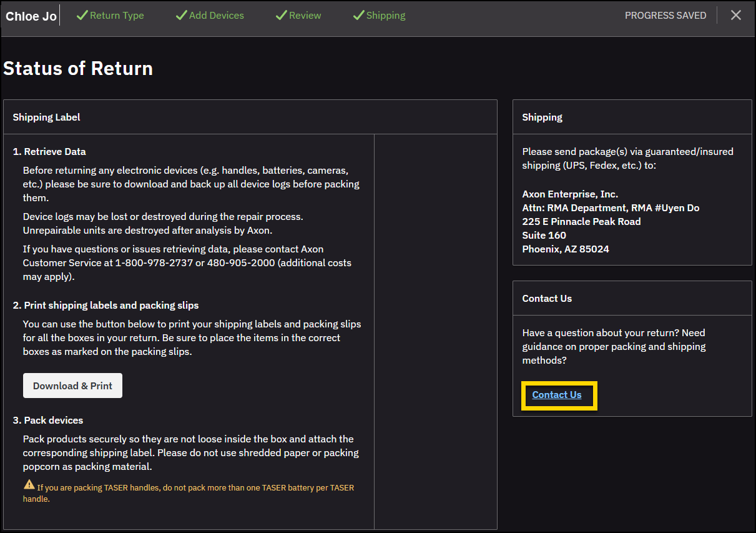Click the Contact Us panel header
The image size is (756, 533).
[547, 298]
